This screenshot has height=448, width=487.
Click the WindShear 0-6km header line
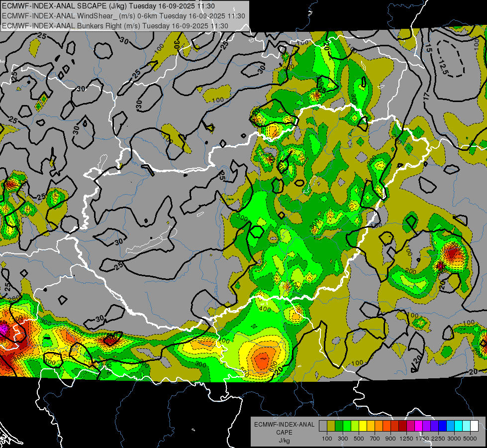click(123, 16)
